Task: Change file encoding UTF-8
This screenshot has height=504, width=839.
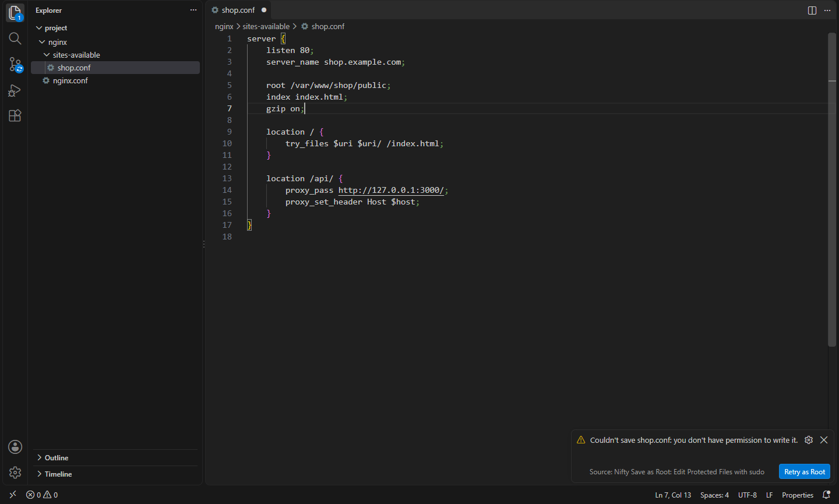Action: (748, 495)
